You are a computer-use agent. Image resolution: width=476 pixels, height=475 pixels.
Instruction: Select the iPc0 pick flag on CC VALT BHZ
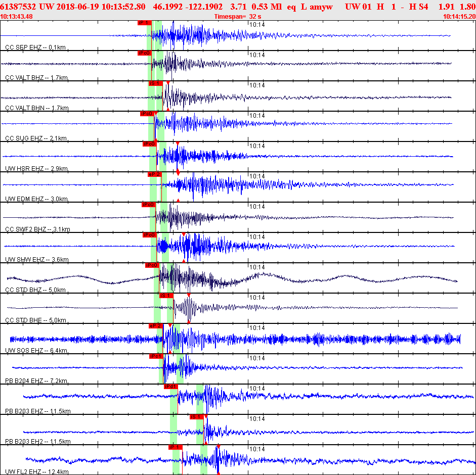click(x=144, y=53)
